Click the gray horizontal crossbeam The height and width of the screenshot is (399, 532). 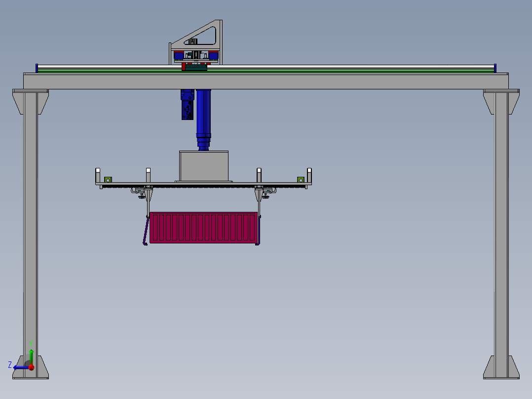click(266, 81)
